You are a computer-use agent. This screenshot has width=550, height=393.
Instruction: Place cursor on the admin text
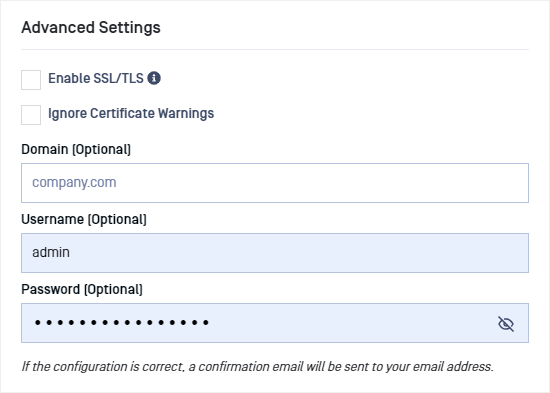pos(51,252)
